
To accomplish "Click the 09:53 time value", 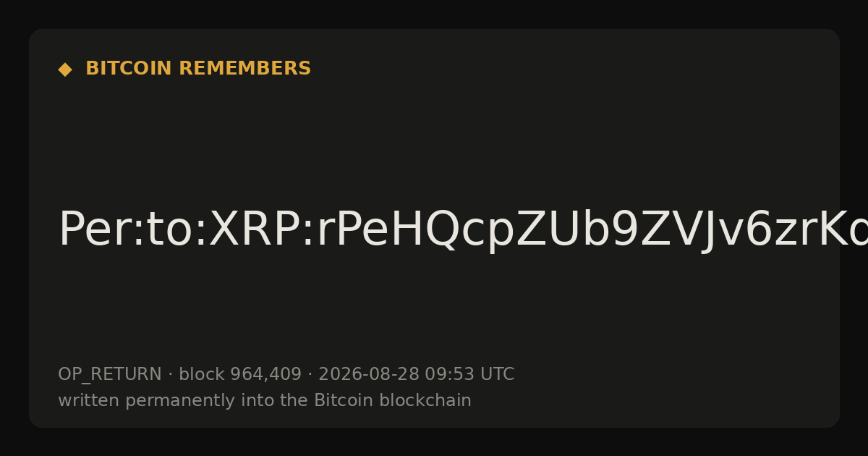I will pos(448,375).
